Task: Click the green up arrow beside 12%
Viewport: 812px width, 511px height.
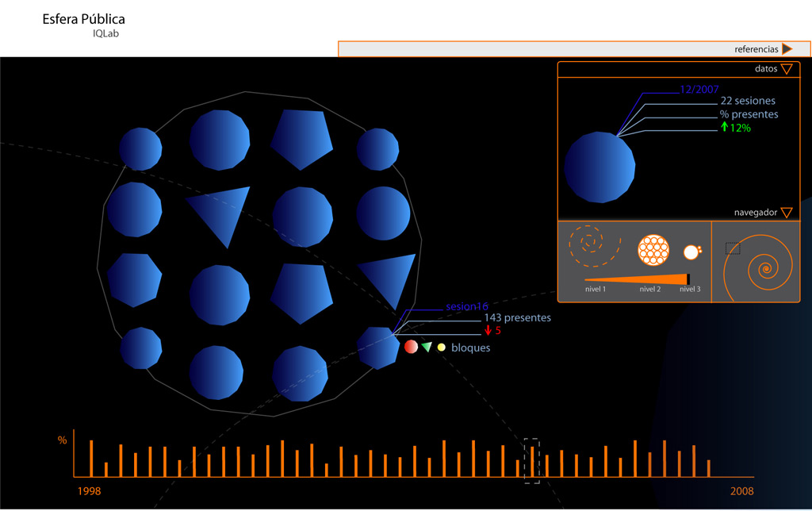Action: point(724,127)
